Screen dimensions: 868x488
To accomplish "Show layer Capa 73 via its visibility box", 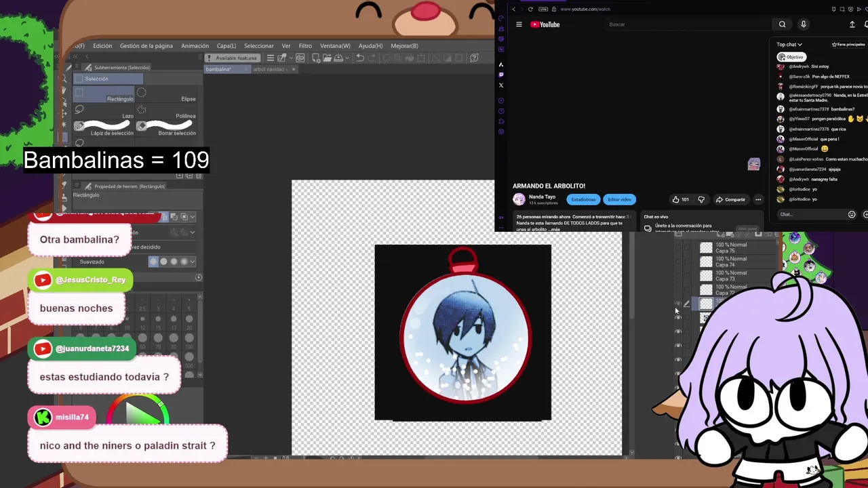I will (x=678, y=276).
